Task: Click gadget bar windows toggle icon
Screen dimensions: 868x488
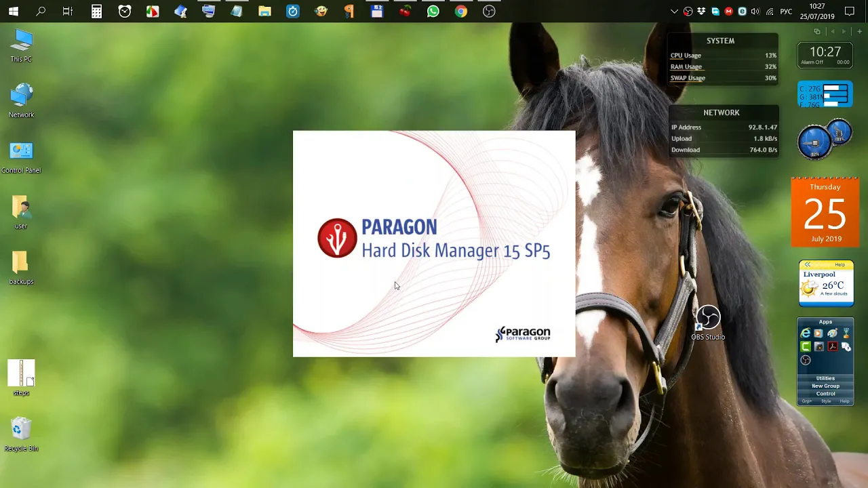Action: click(817, 31)
